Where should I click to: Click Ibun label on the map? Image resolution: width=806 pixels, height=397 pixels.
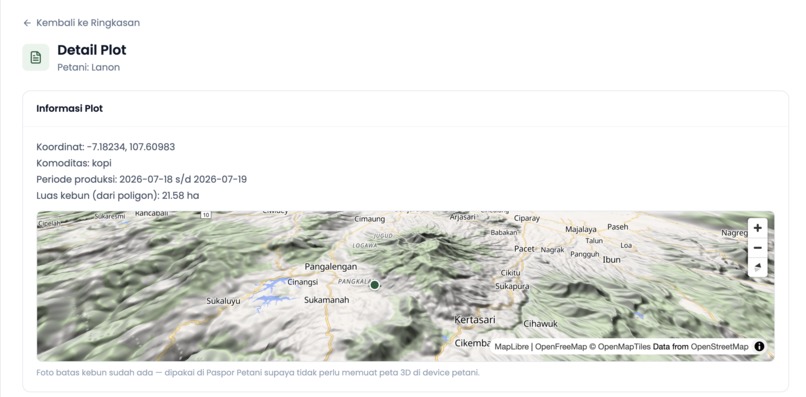611,260
